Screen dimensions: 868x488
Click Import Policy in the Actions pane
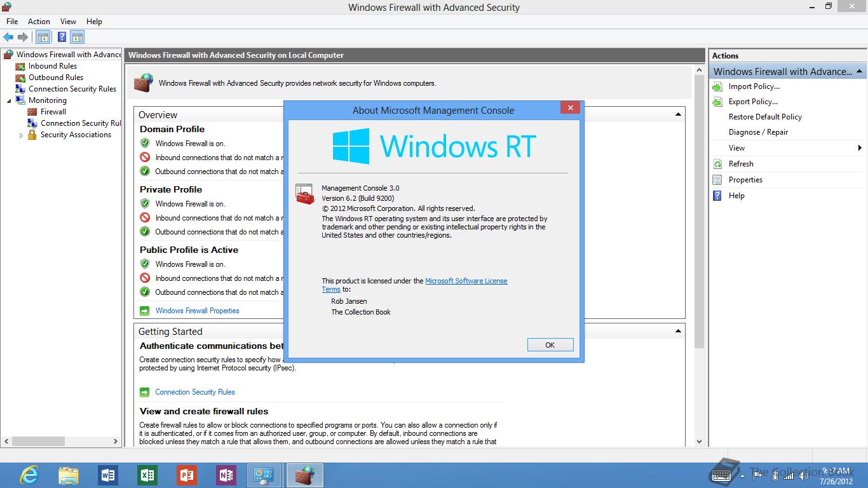pos(754,86)
